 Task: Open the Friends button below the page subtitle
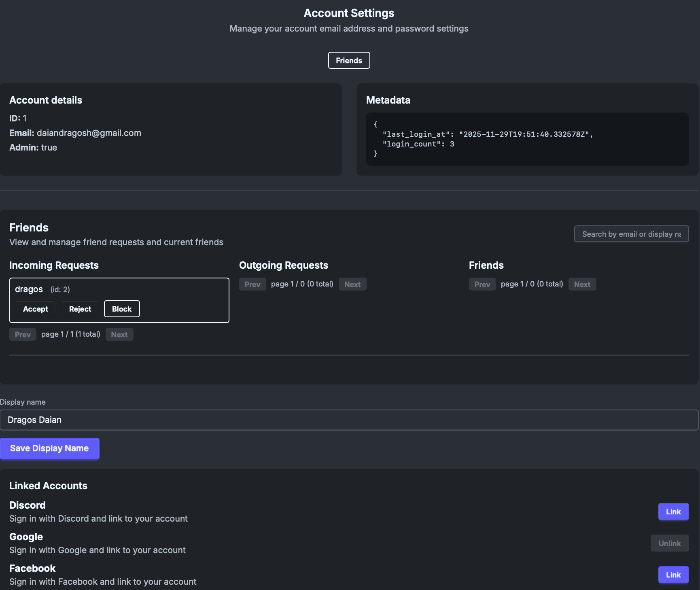[349, 60]
